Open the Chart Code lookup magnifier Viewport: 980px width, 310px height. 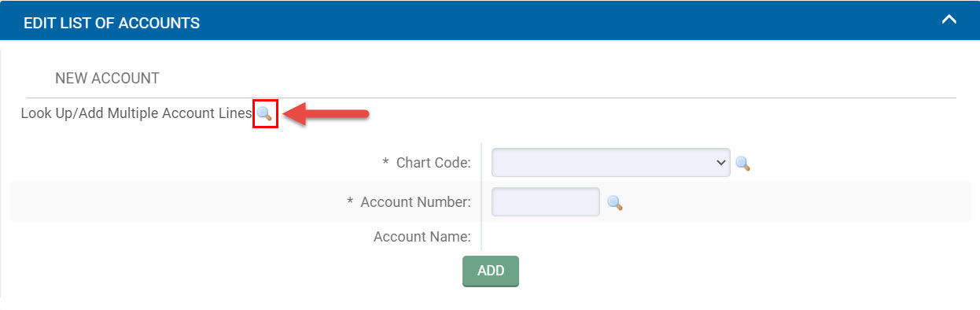(x=742, y=164)
